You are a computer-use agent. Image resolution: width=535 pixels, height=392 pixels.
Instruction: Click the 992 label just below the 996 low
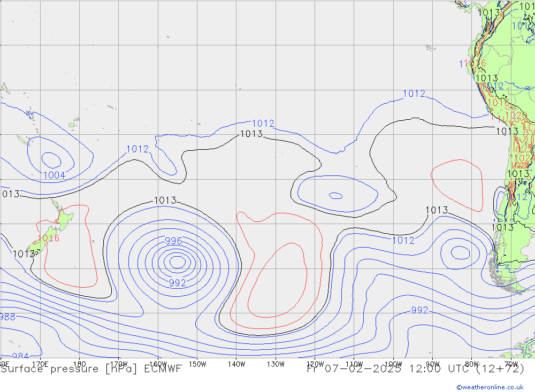point(178,283)
